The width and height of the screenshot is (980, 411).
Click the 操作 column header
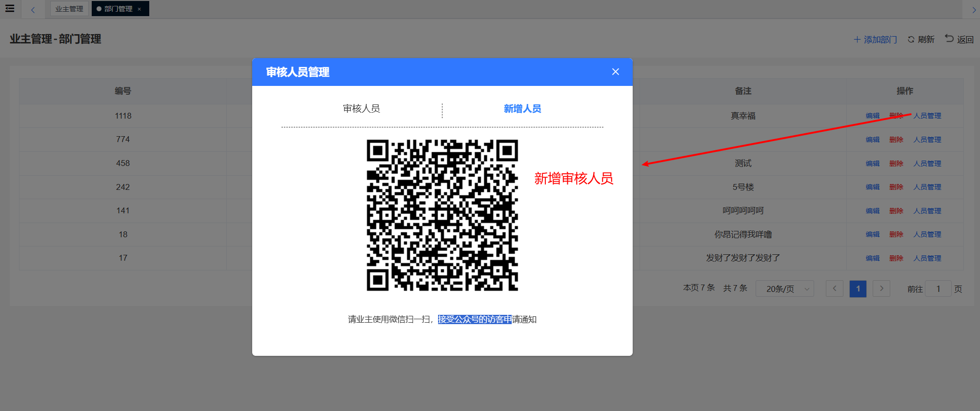[x=905, y=91]
